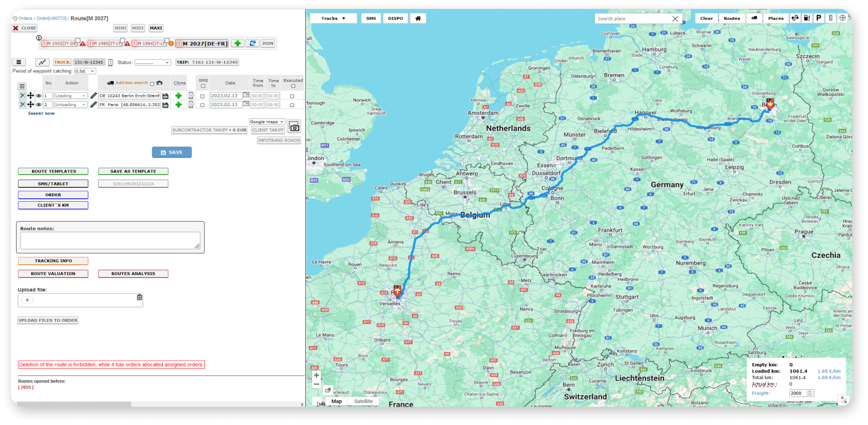Open the Trucks dropdown on the map
The image size is (868, 425).
pos(333,18)
